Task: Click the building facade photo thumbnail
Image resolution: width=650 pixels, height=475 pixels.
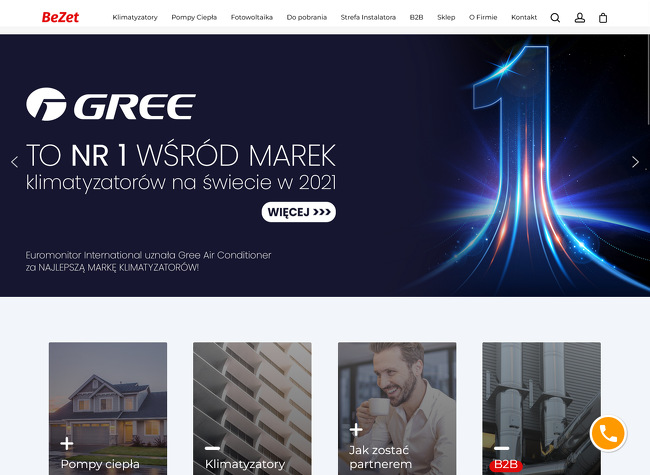Action: point(252,408)
